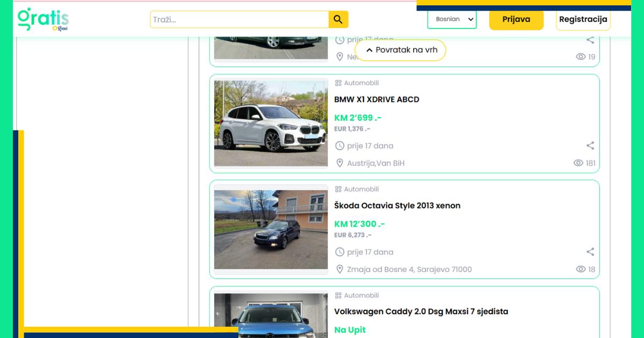Click views eye icon on Škoda listing
This screenshot has width=644, height=338.
[581, 269]
